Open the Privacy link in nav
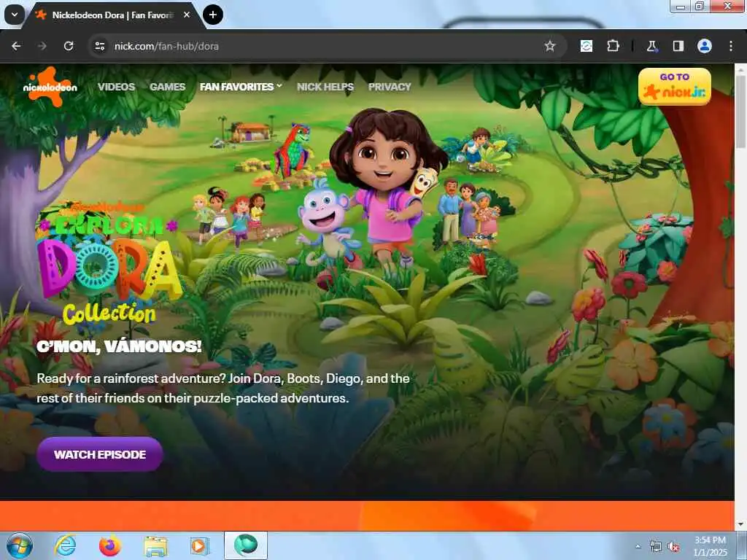 (x=390, y=87)
